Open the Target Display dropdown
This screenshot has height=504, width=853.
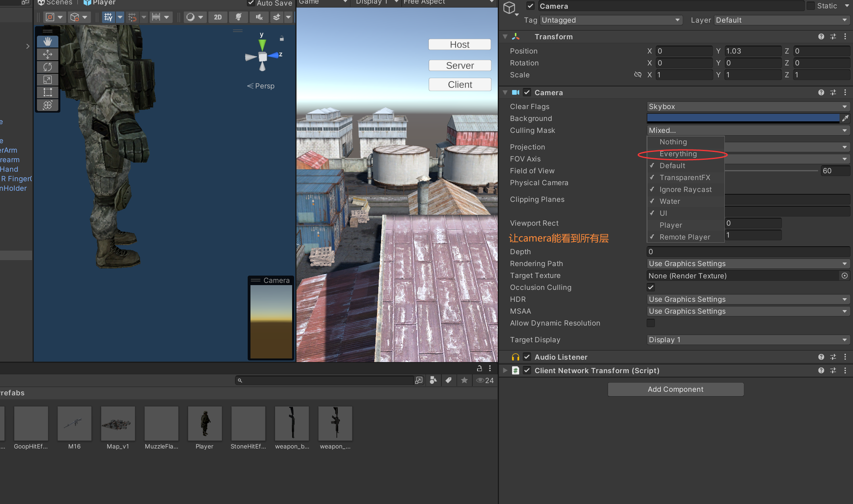pyautogui.click(x=748, y=340)
